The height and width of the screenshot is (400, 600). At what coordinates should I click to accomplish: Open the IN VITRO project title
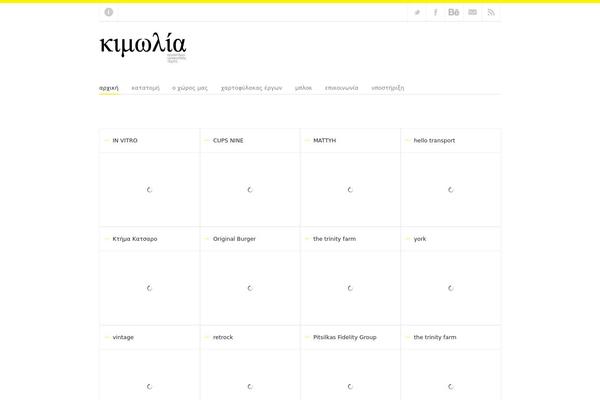(x=125, y=140)
